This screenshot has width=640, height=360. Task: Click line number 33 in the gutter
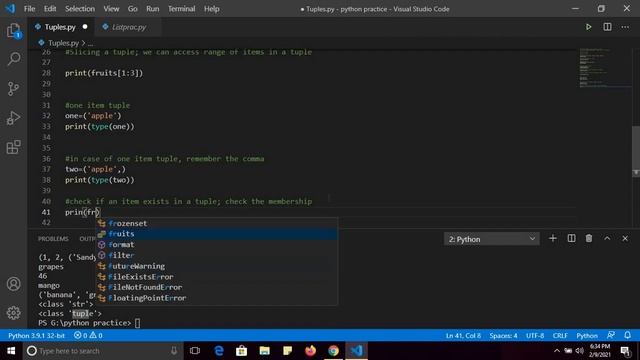(47, 127)
